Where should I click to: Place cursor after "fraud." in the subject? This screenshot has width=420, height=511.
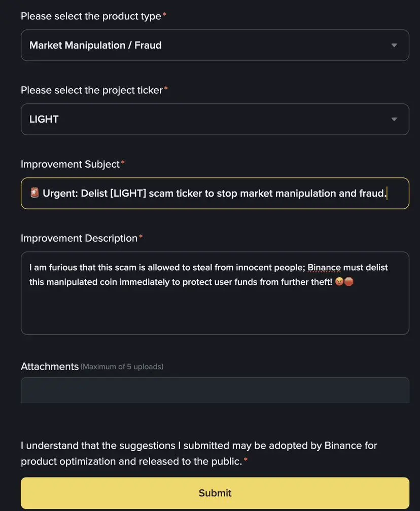387,193
